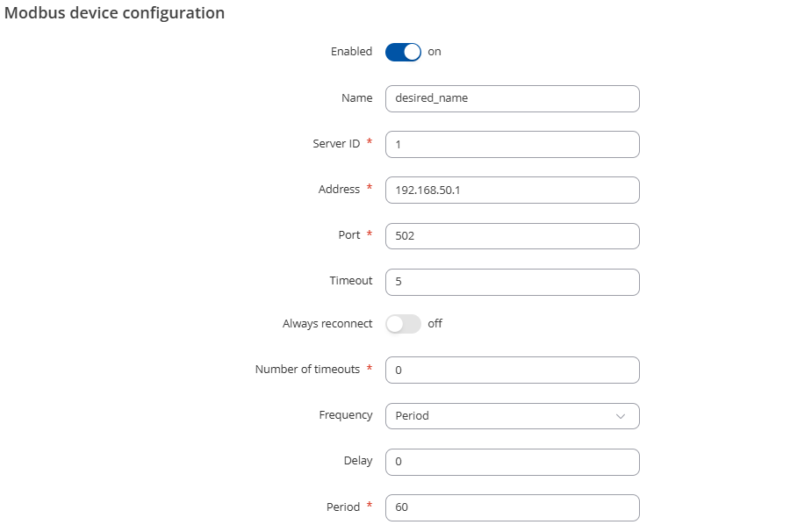Click the 'off' label beside Always reconnect
Viewport: 790px width, 532px height.
[x=434, y=323]
